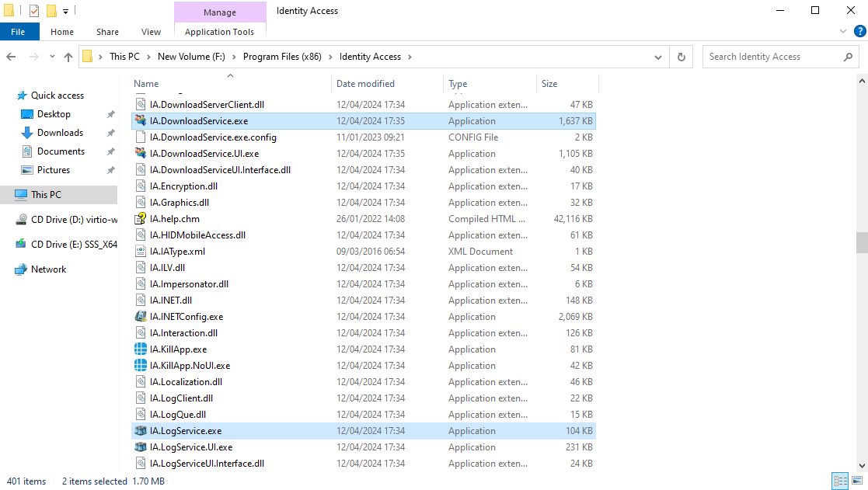Click the Manage contextual tab
This screenshot has height=490, width=868.
click(x=220, y=12)
